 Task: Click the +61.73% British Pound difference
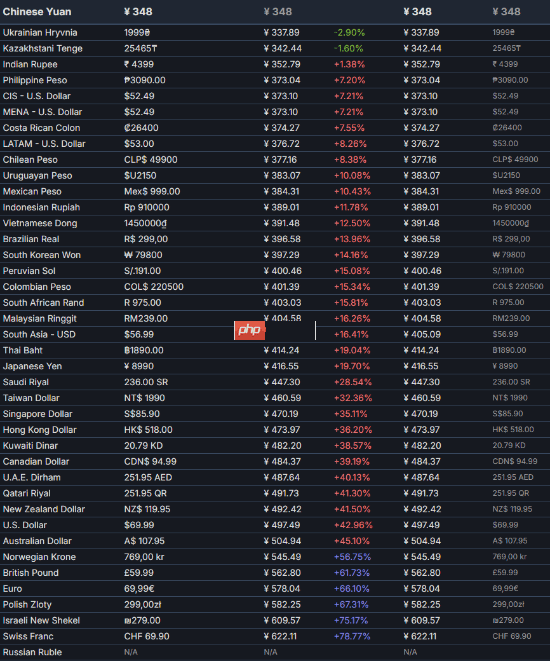pos(351,573)
